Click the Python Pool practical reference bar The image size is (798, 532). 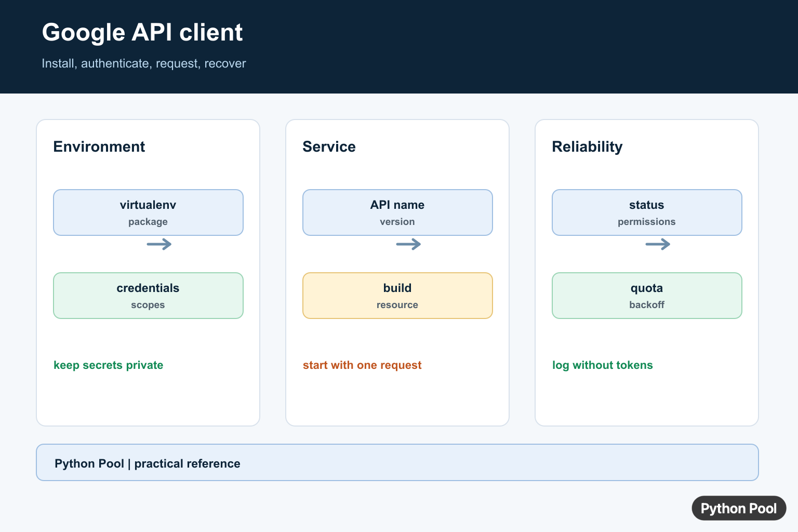point(397,462)
